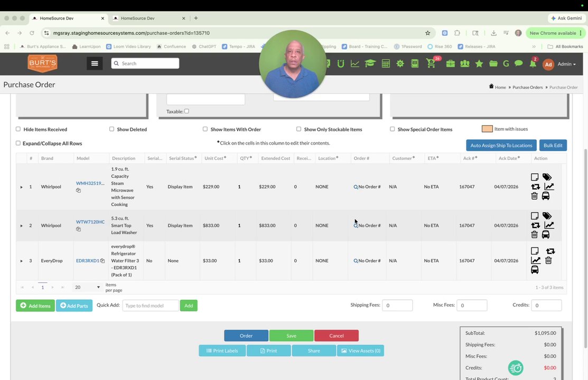
Task: Click the Auto Assign Ship To Locations button
Action: pos(501,146)
